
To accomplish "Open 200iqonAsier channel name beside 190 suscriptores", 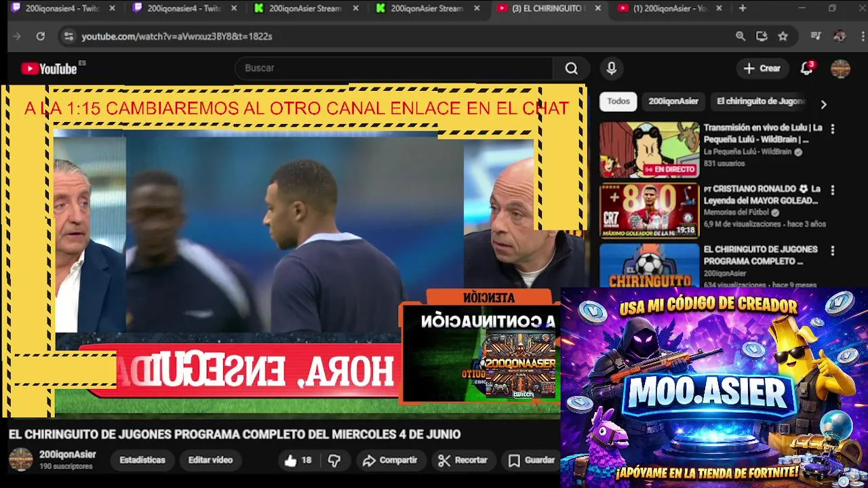I will click(67, 455).
